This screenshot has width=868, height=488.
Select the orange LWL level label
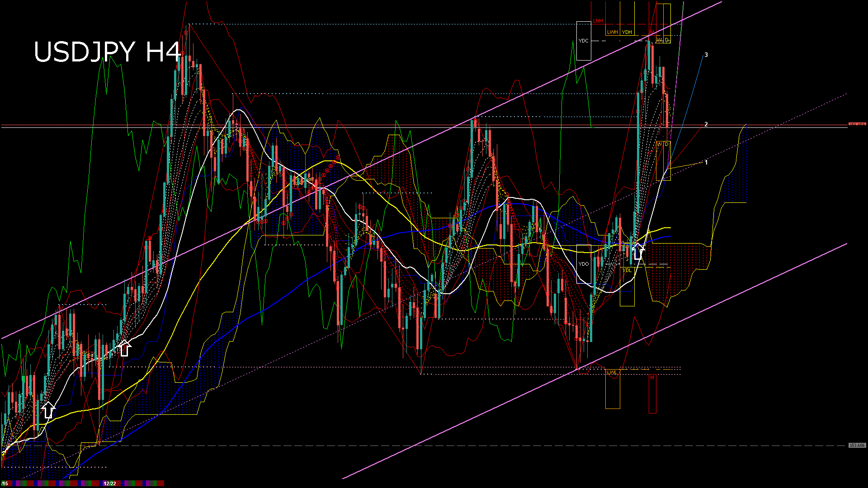pos(612,372)
